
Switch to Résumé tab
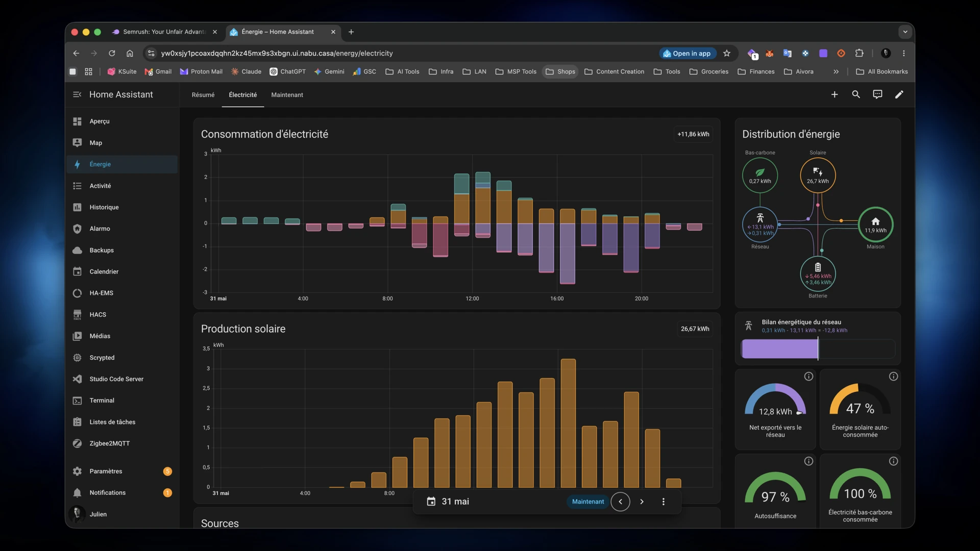203,95
